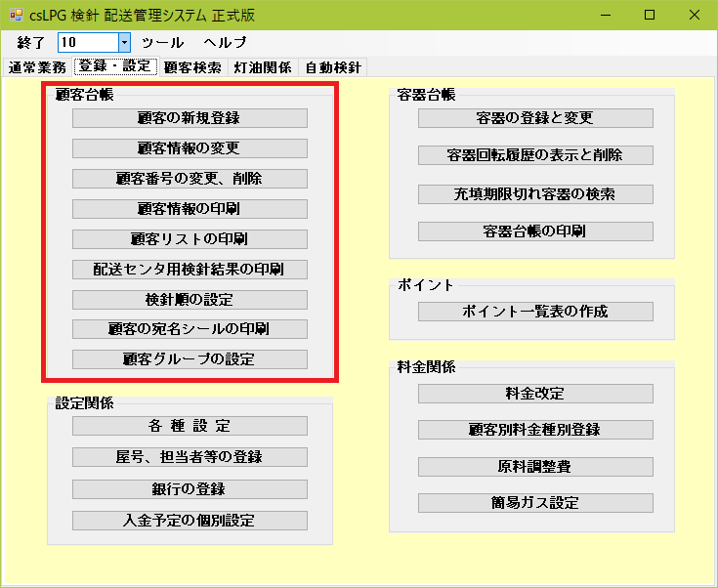Expand the dropdown arrow next to 10
The width and height of the screenshot is (718, 588).
pos(124,43)
